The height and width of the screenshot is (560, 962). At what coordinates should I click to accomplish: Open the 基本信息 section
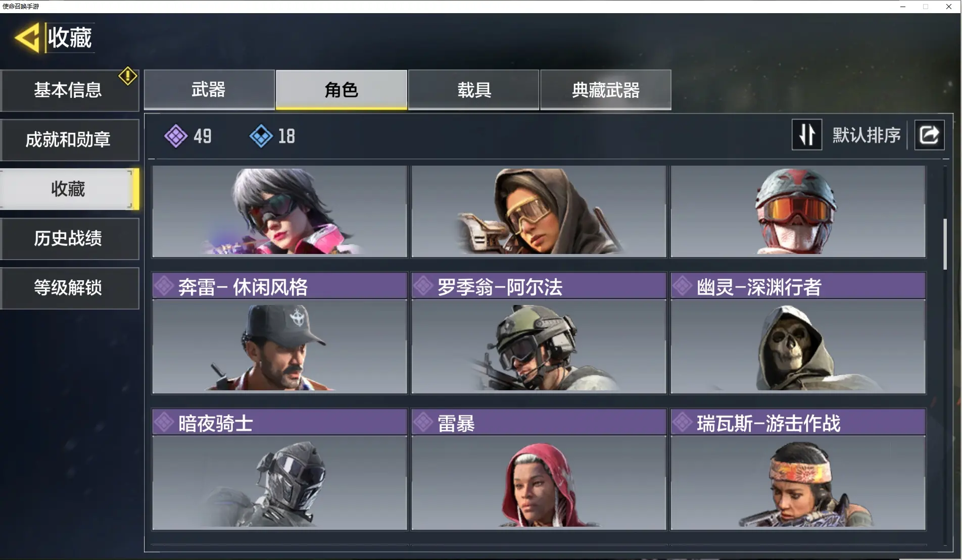click(69, 90)
